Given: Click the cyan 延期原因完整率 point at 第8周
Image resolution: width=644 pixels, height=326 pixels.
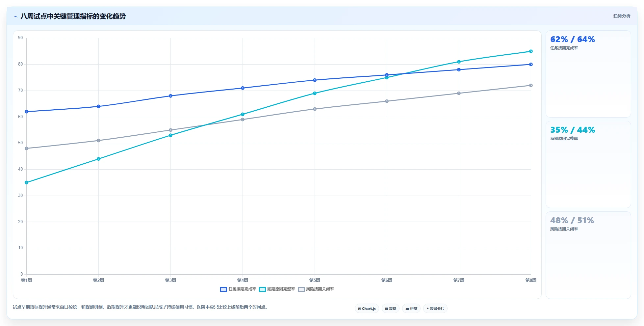Looking at the screenshot, I should coord(531,51).
